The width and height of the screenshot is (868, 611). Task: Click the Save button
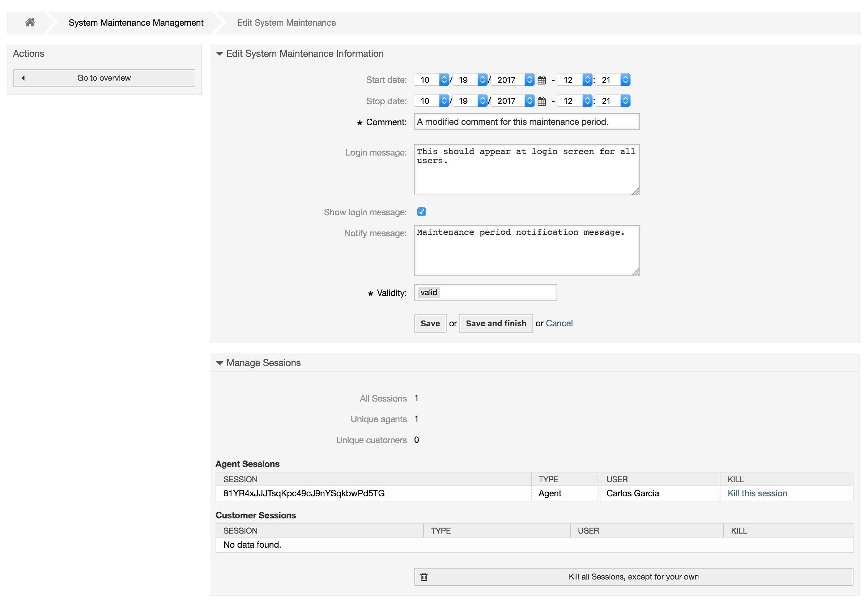[430, 324]
